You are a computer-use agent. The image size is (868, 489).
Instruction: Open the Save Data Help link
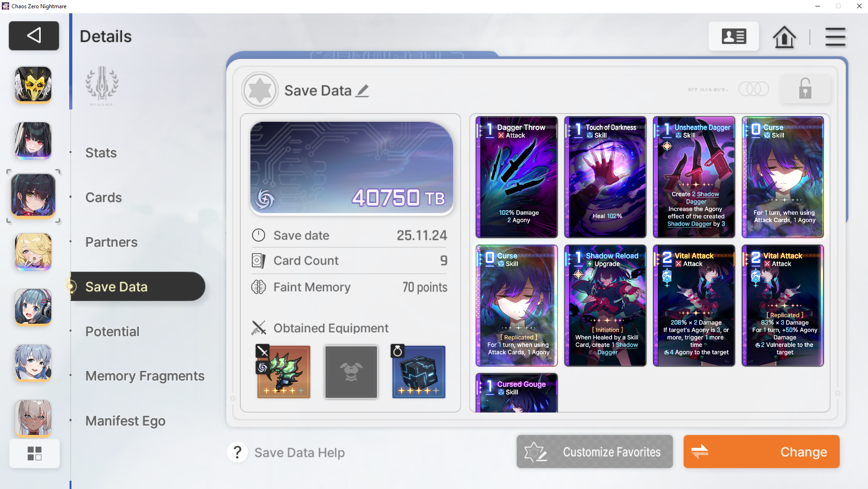tap(299, 453)
